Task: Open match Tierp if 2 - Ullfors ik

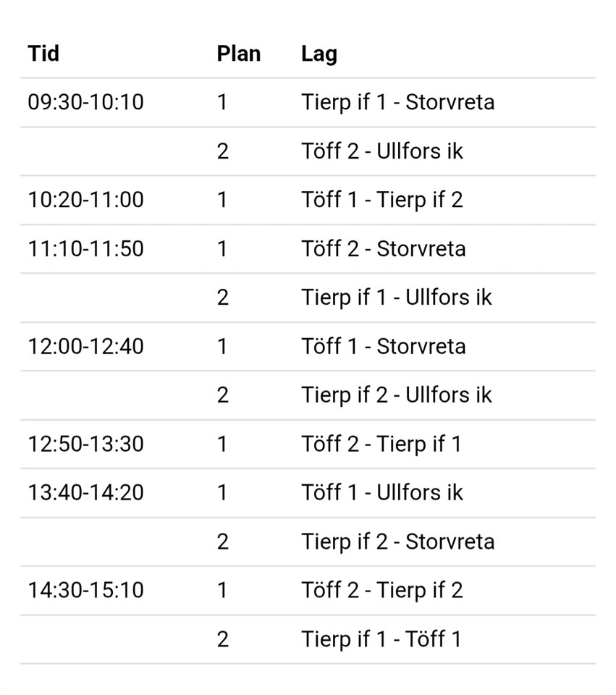Action: click(397, 396)
